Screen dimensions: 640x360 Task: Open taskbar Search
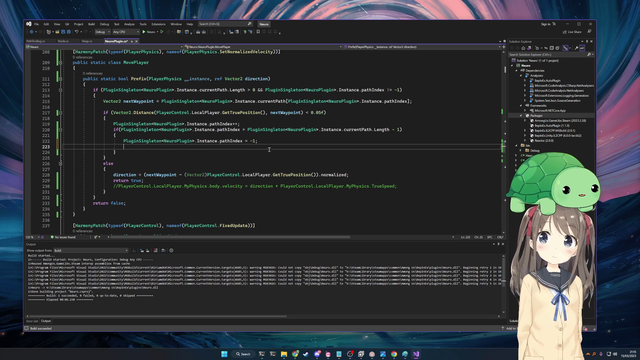pos(243,354)
